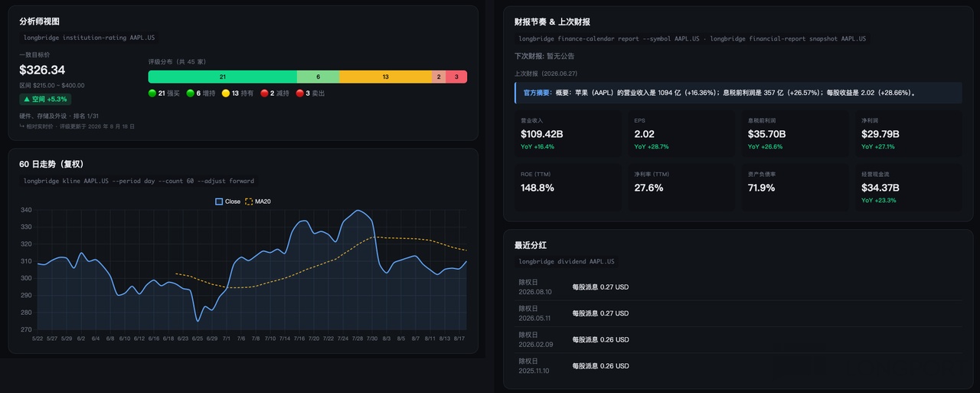Click the dividend AAPL.US command text
This screenshot has width=980, height=393.
coord(567,261)
